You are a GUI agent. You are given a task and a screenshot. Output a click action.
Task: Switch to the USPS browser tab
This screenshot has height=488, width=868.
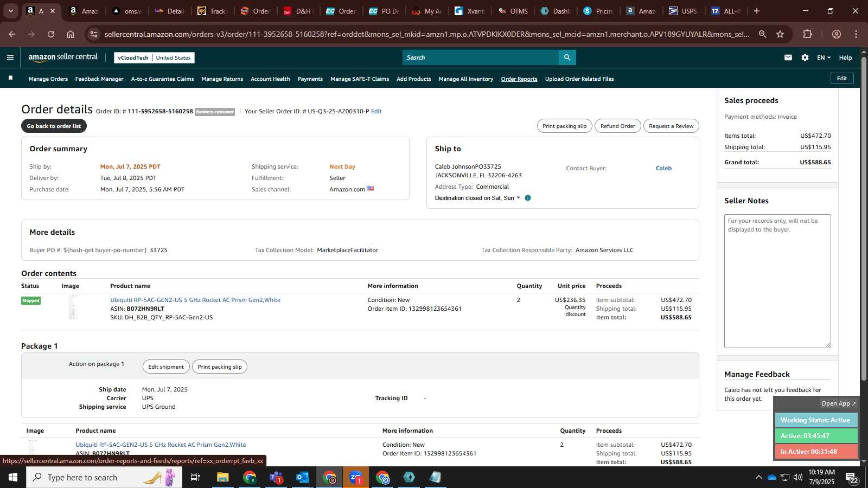click(683, 11)
